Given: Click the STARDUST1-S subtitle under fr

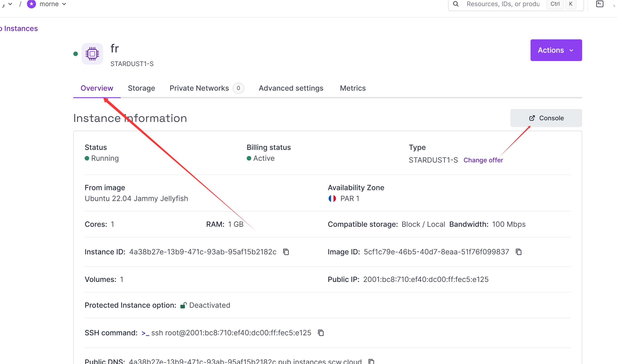Looking at the screenshot, I should coord(132,64).
